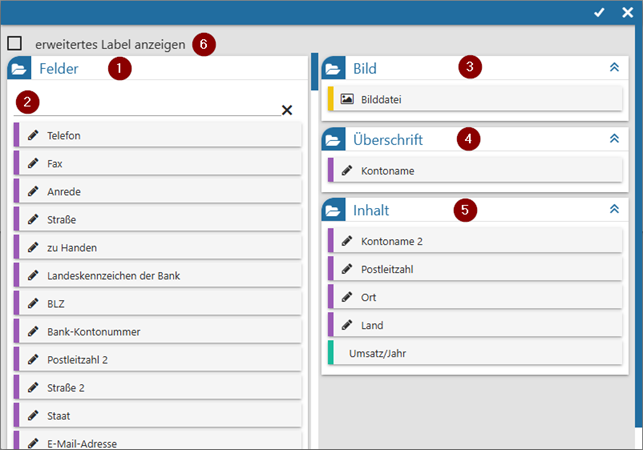The image size is (643, 450).
Task: Select 'Kontoname 2' label in Inhalt
Action: point(392,241)
